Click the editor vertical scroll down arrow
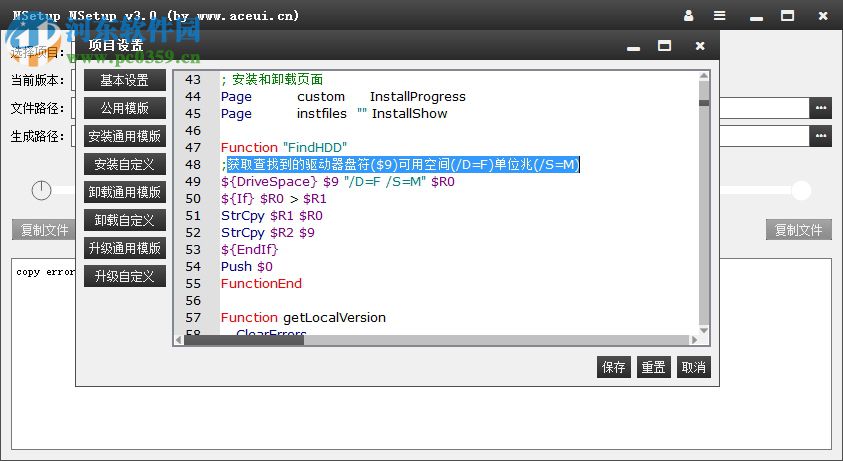This screenshot has height=461, width=843. coord(704,330)
